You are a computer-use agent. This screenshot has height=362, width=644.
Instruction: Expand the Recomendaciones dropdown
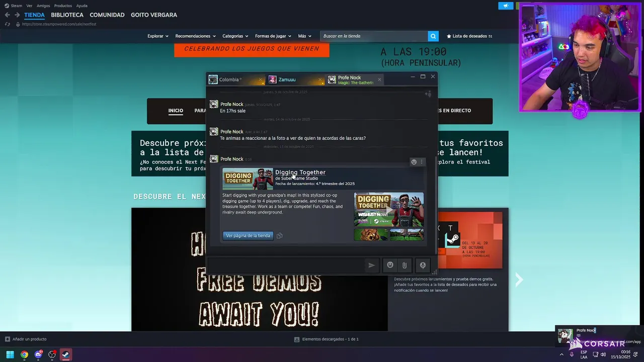click(x=195, y=36)
